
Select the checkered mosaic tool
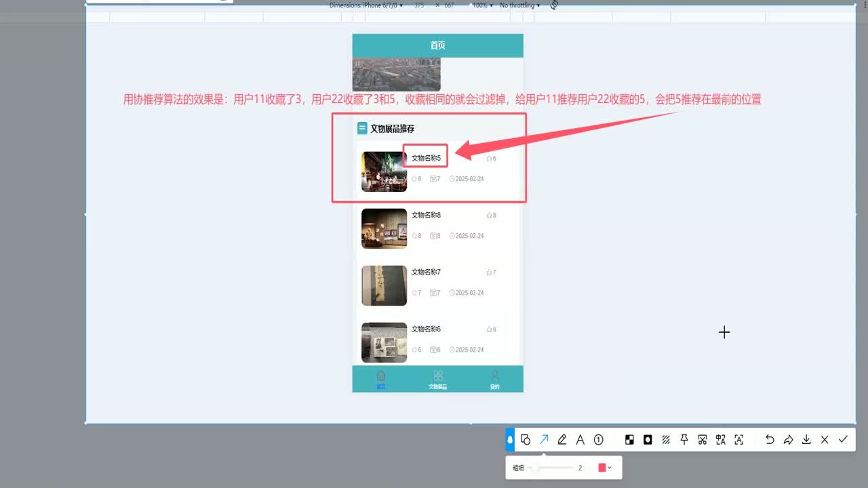tap(629, 440)
